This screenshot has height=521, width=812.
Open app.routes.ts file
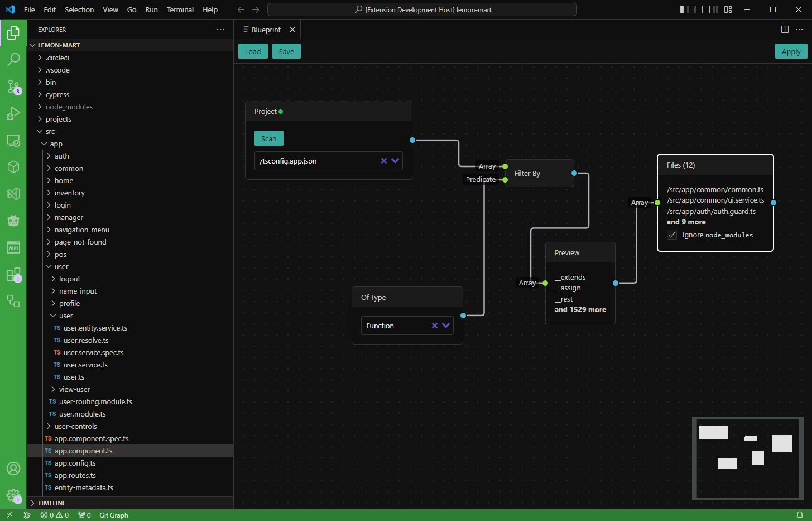130,475
